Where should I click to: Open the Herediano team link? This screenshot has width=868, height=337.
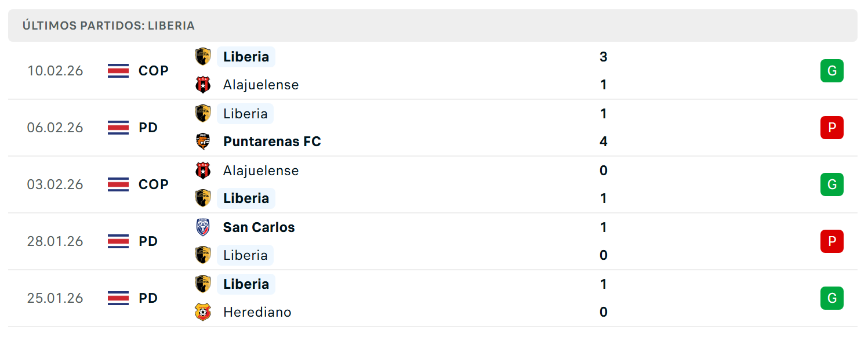tap(257, 312)
